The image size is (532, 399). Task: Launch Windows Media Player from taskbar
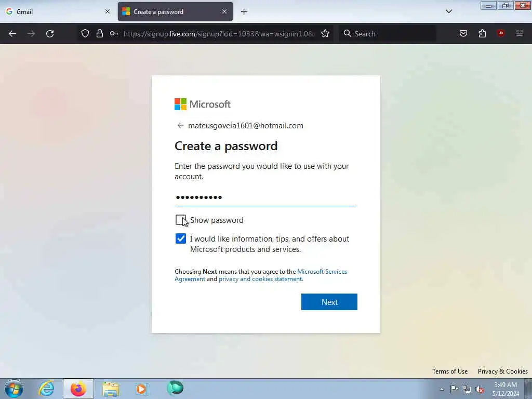tap(142, 389)
